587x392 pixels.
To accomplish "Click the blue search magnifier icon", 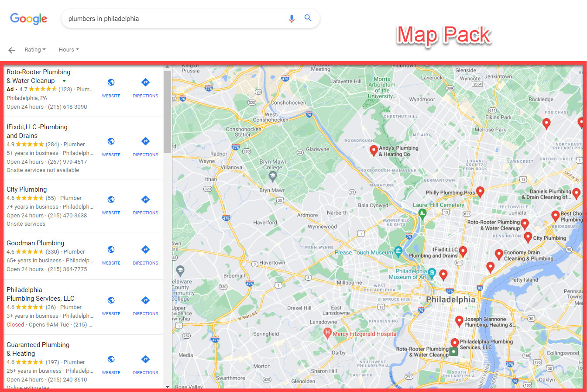I will 308,18.
